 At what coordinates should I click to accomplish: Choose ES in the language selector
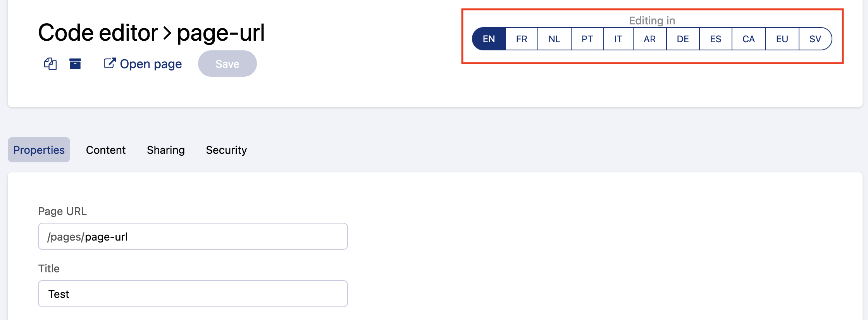(x=716, y=39)
